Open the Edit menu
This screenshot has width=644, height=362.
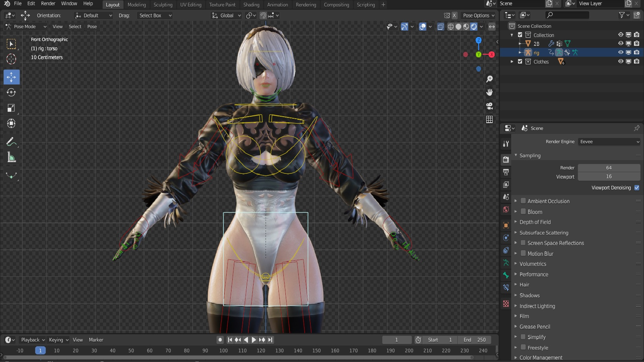(31, 4)
